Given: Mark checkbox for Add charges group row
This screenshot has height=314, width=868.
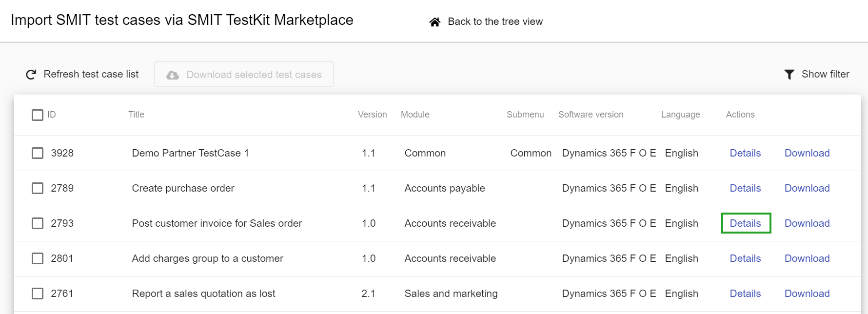Looking at the screenshot, I should pyautogui.click(x=38, y=258).
